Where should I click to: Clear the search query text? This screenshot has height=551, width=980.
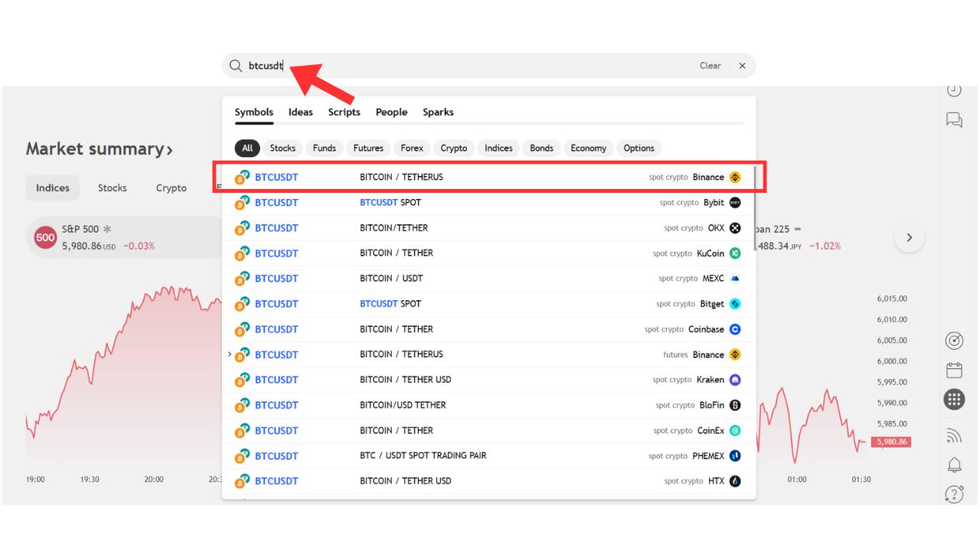[x=710, y=66]
